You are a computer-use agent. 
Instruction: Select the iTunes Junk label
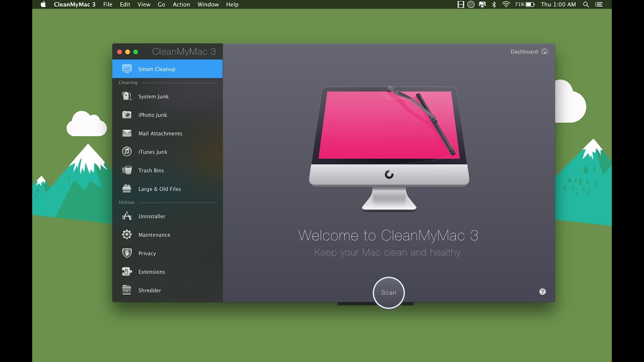[153, 152]
